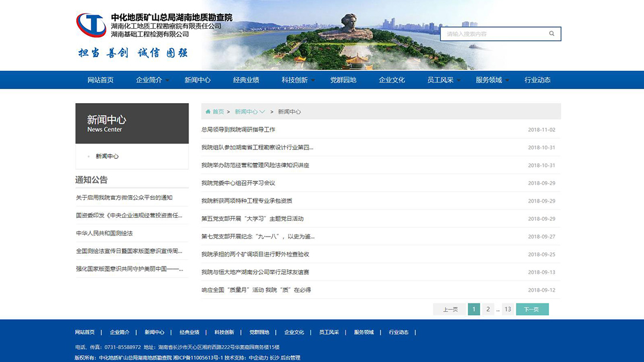The width and height of the screenshot is (644, 362).
Task: Open notice 强化国家版图意识共同守护美丽中国
Action: point(129,269)
